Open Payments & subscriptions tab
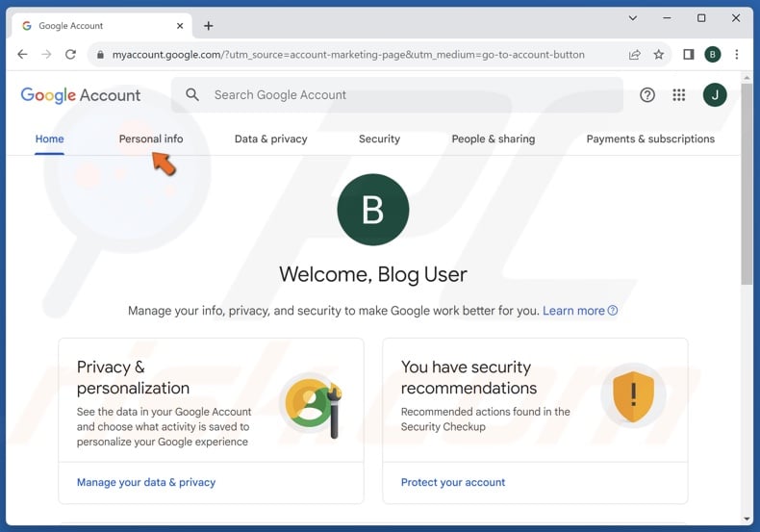 pos(650,139)
